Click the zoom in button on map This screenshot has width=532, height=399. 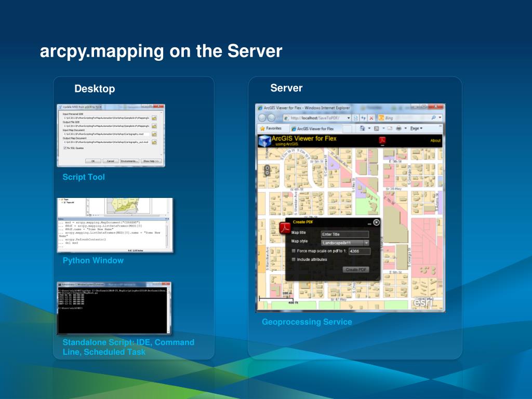tap(268, 168)
